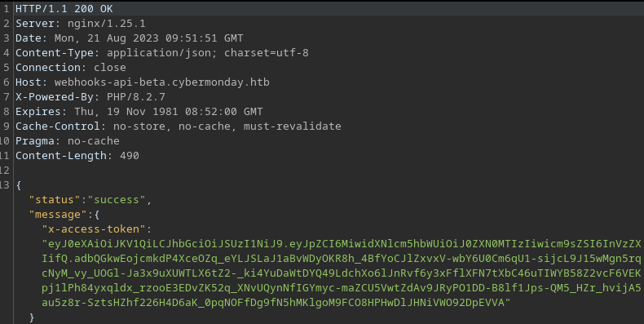The image size is (644, 324).
Task: Click the Expires header line
Action: click(x=139, y=112)
